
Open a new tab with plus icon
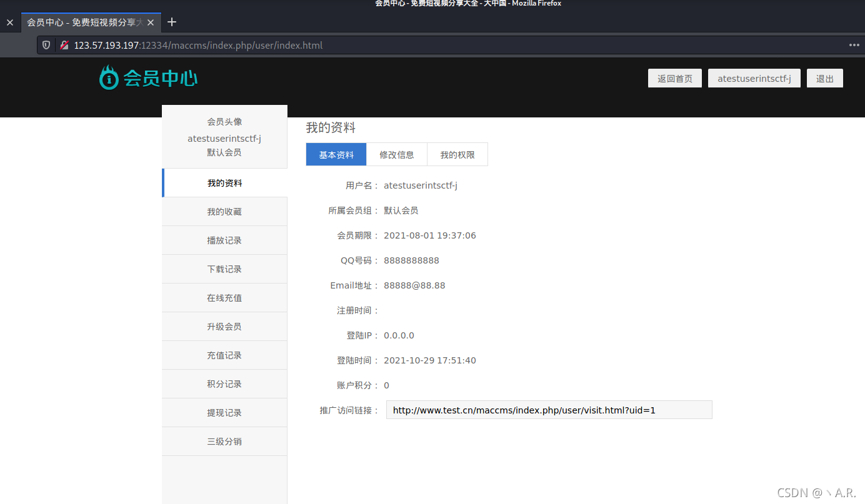172,22
